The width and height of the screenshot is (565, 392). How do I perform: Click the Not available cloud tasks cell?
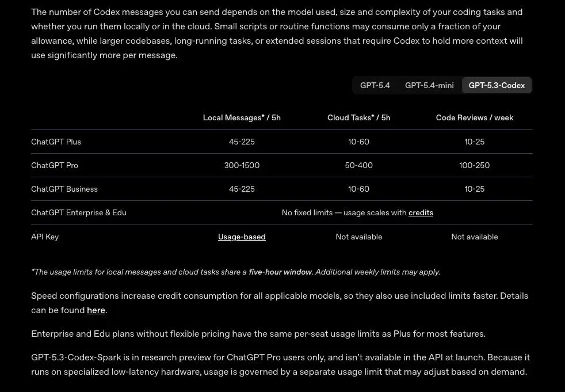click(358, 237)
